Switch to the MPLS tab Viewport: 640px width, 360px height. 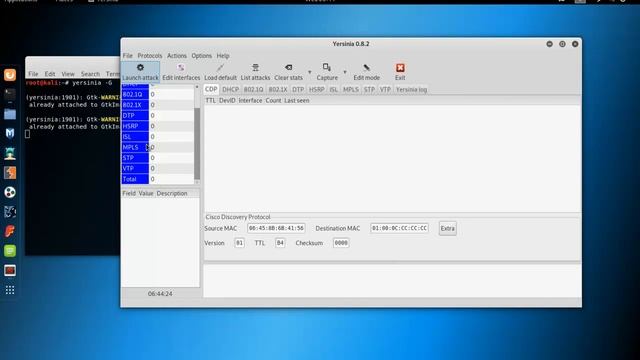pos(351,89)
